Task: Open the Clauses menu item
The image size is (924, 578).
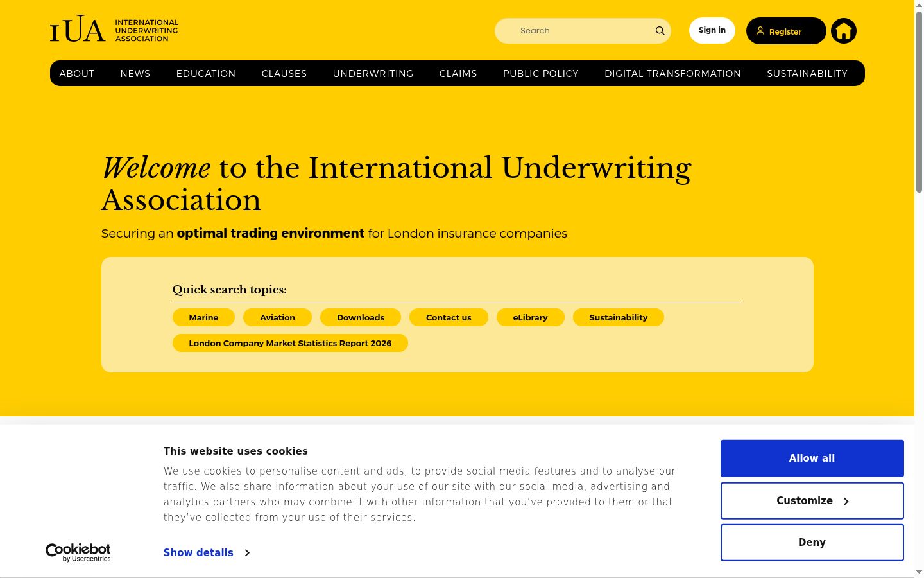Action: 284,74
